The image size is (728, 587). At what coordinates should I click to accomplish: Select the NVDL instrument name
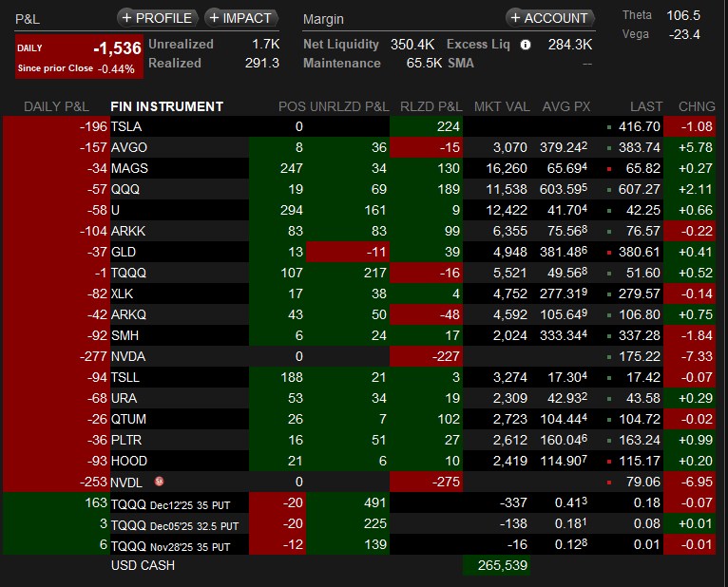(126, 483)
